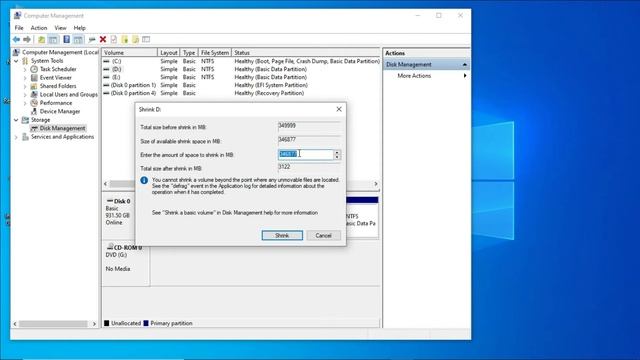The image size is (640, 360).
Task: Click the Cancel button in Shrink dialog
Action: [x=323, y=236]
